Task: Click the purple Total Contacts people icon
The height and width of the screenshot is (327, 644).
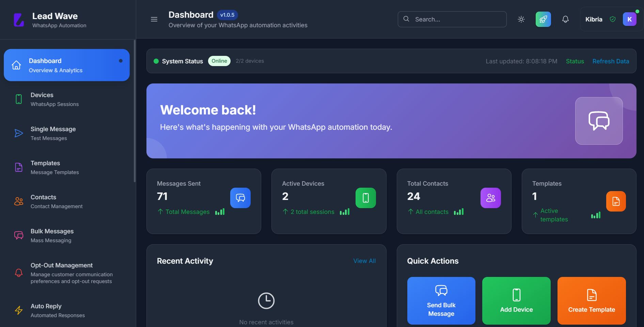Action: (490, 198)
